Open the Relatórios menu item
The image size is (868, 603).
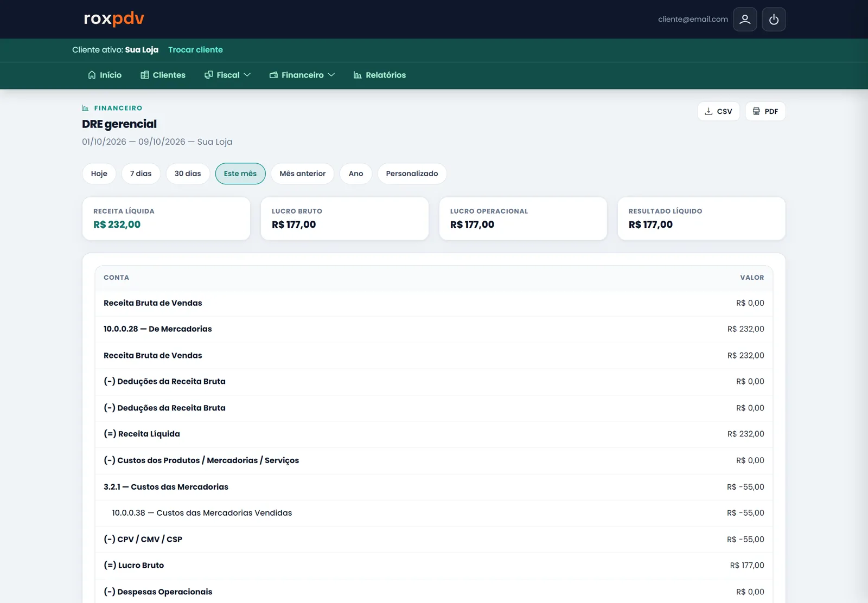tap(379, 75)
